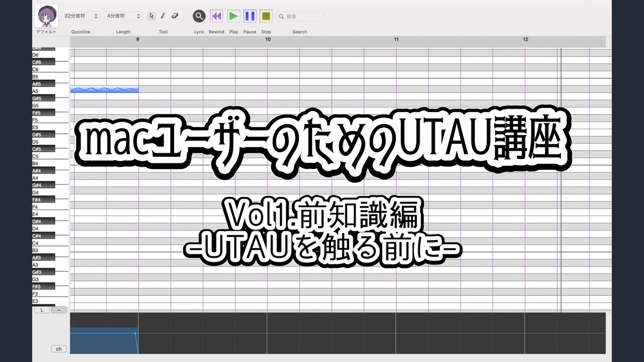
Task: Click the E3 piano key
Action: (50, 301)
